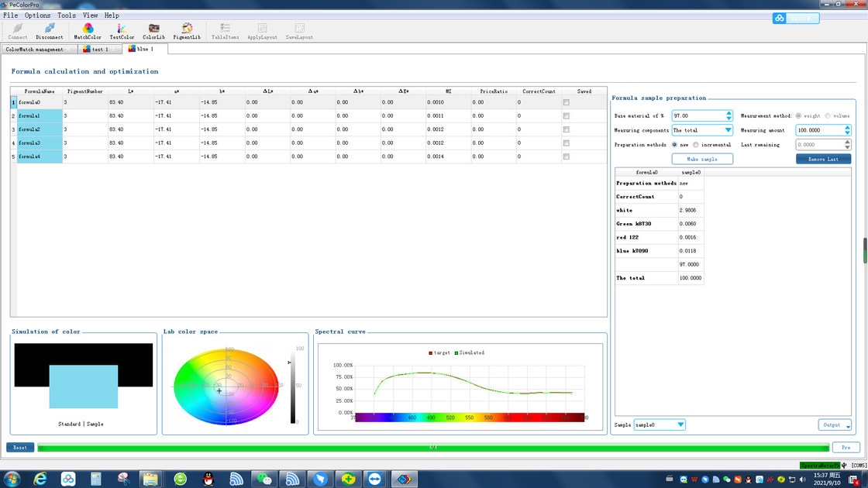
Task: Click the Baidu cloud paw taskbar icon
Action: point(68,479)
